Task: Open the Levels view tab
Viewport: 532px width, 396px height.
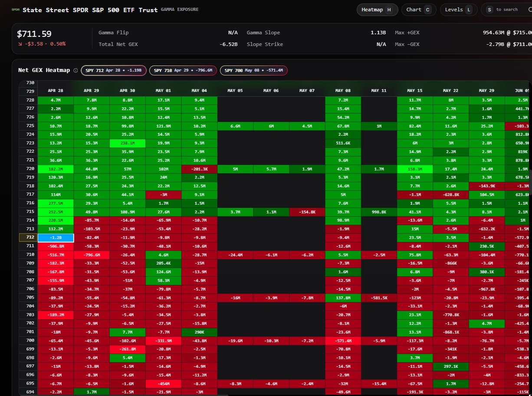Action: [458, 10]
